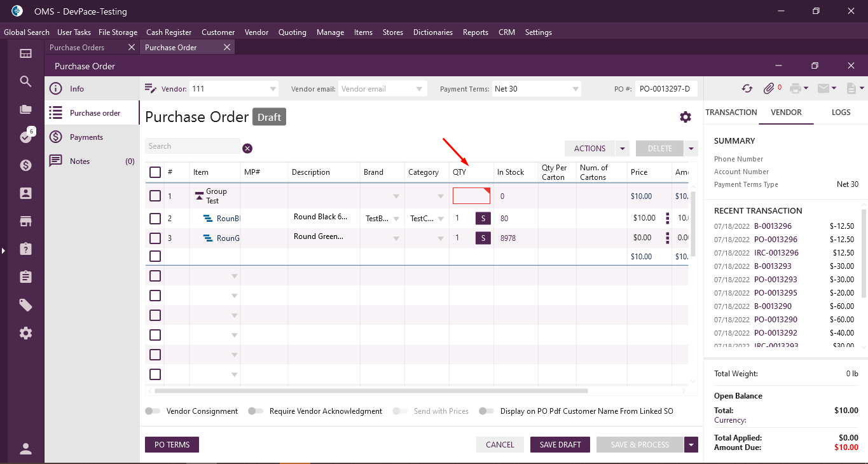Open recent transaction PO-0013296
This screenshot has height=464, width=868.
775,240
